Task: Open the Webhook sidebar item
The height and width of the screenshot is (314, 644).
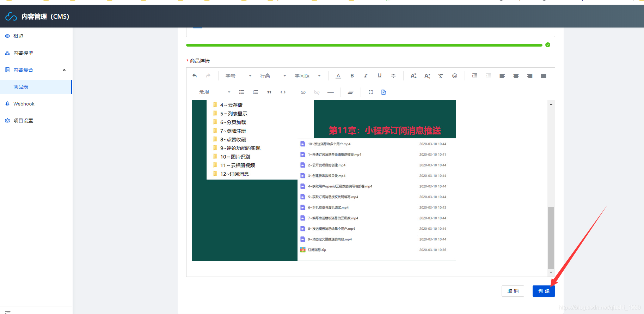Action: (x=24, y=104)
